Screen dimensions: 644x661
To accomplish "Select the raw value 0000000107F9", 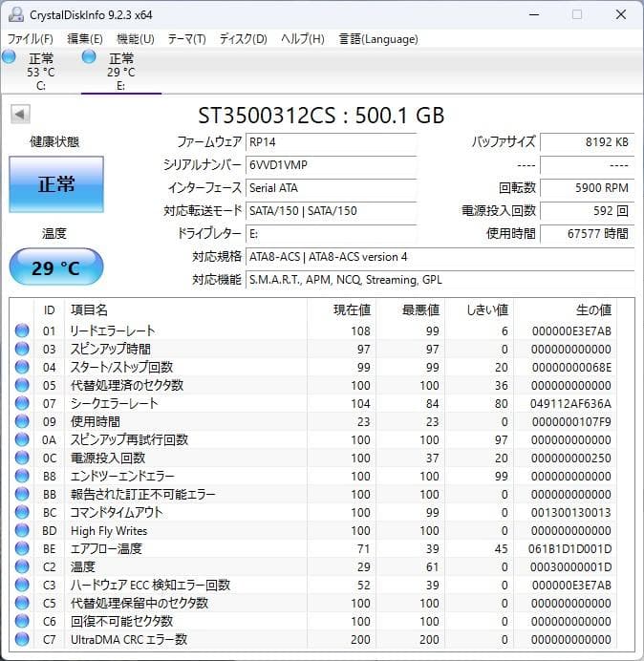I will point(571,421).
